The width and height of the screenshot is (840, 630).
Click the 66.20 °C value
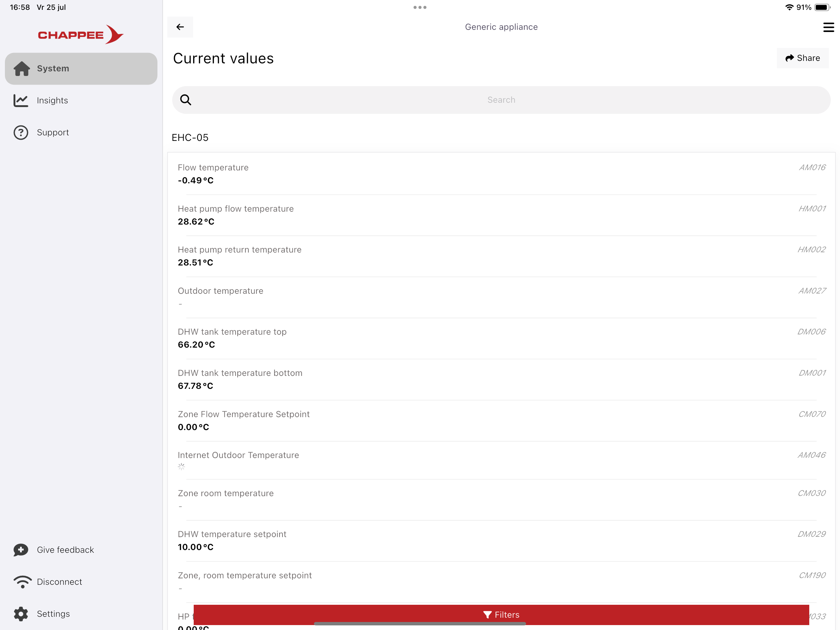pyautogui.click(x=196, y=345)
